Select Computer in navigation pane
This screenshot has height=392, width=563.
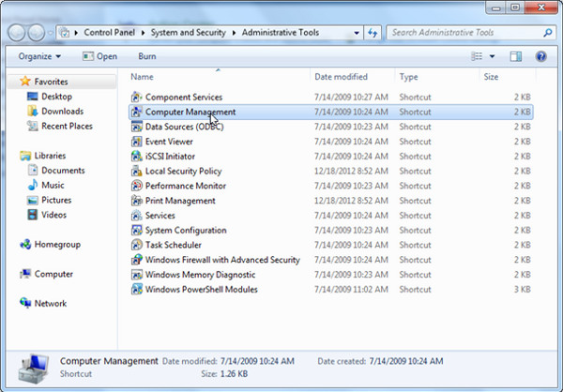pyautogui.click(x=53, y=274)
